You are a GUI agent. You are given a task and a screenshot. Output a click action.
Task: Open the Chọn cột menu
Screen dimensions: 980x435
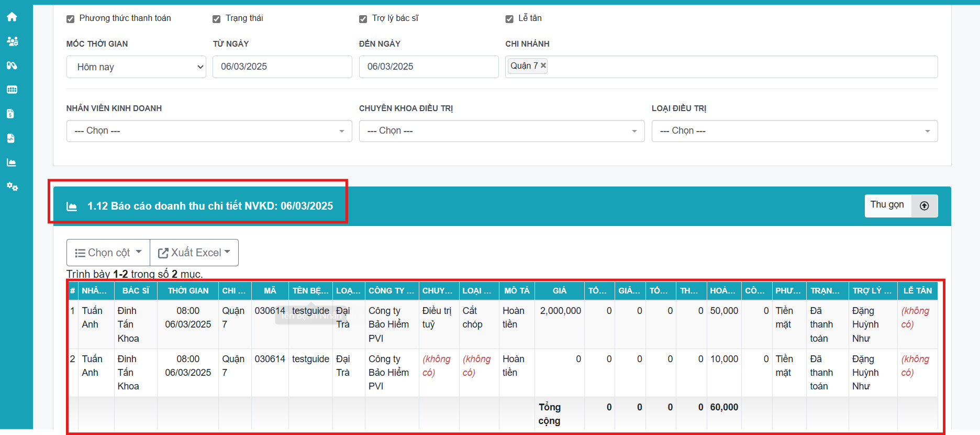pos(108,253)
